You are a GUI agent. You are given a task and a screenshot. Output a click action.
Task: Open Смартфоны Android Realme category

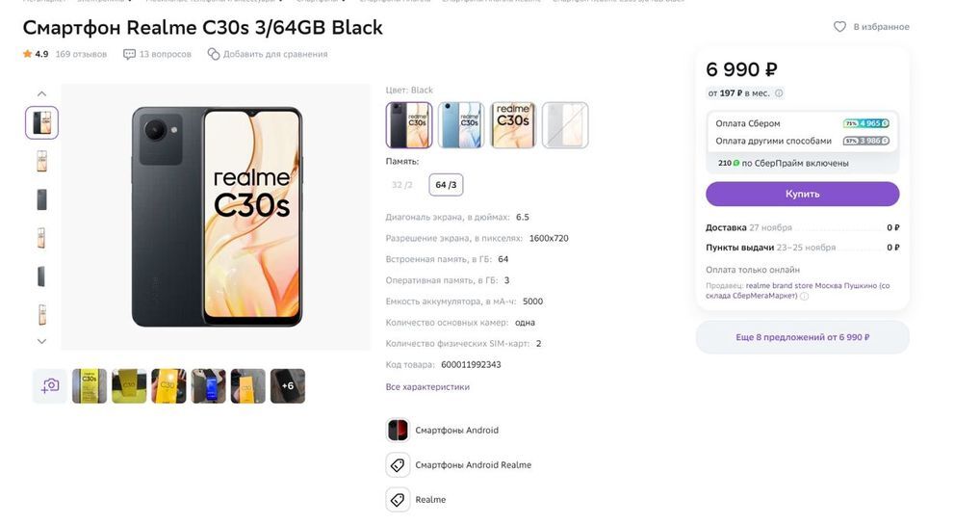pos(473,465)
